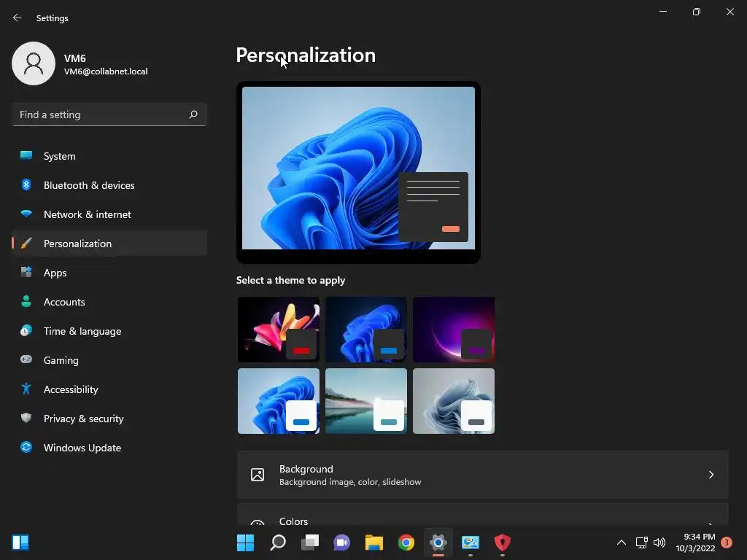Screen dimensions: 747x560
Task: Click the Gaming controller icon
Action: (x=26, y=359)
